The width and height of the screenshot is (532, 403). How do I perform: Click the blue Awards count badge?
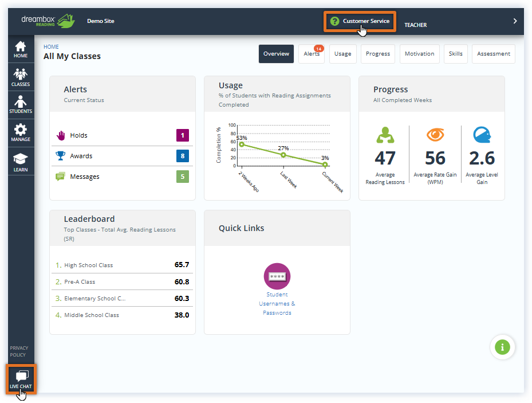pyautogui.click(x=182, y=156)
